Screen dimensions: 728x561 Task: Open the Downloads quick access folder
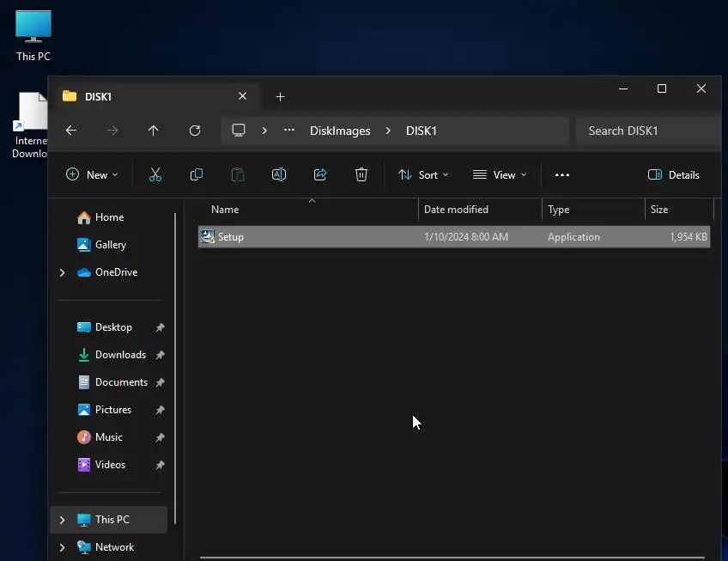(120, 355)
